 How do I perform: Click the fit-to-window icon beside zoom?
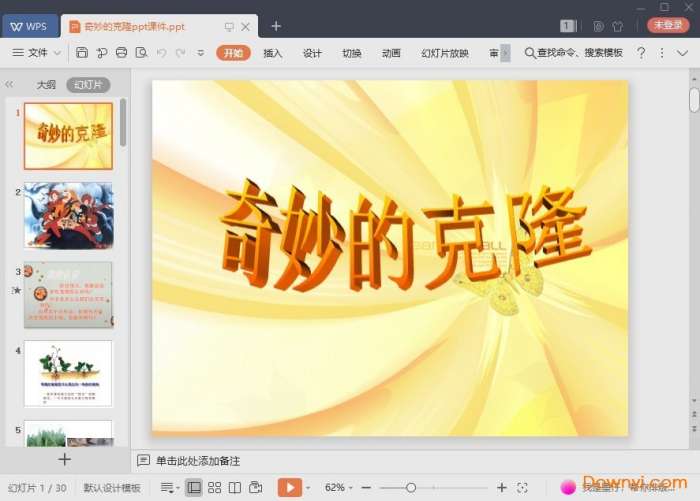tap(522, 487)
